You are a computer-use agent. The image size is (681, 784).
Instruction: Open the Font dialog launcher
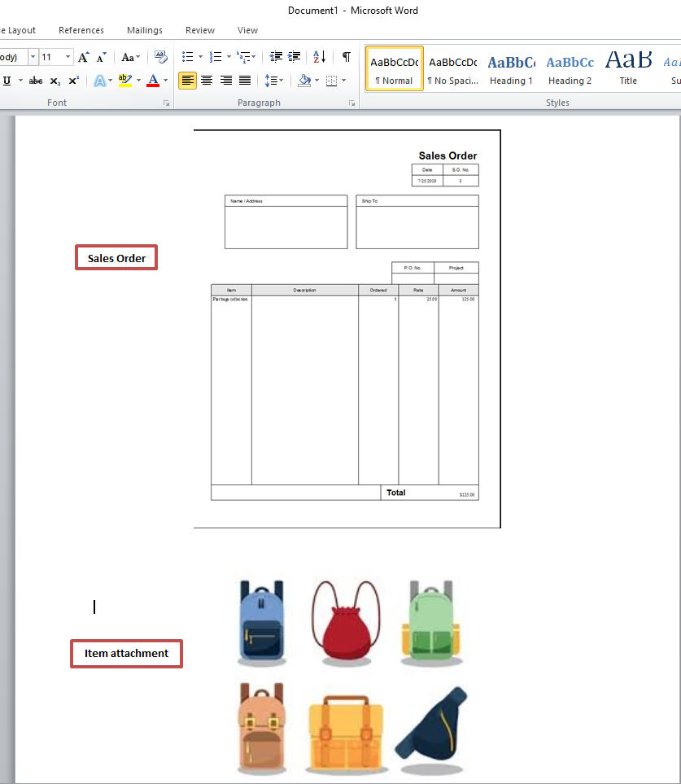point(166,103)
